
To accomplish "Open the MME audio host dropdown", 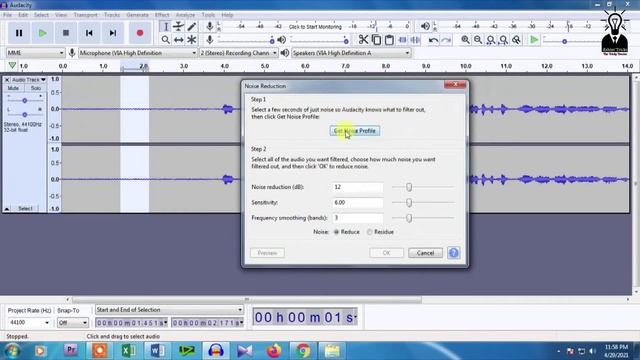I will [x=36, y=53].
